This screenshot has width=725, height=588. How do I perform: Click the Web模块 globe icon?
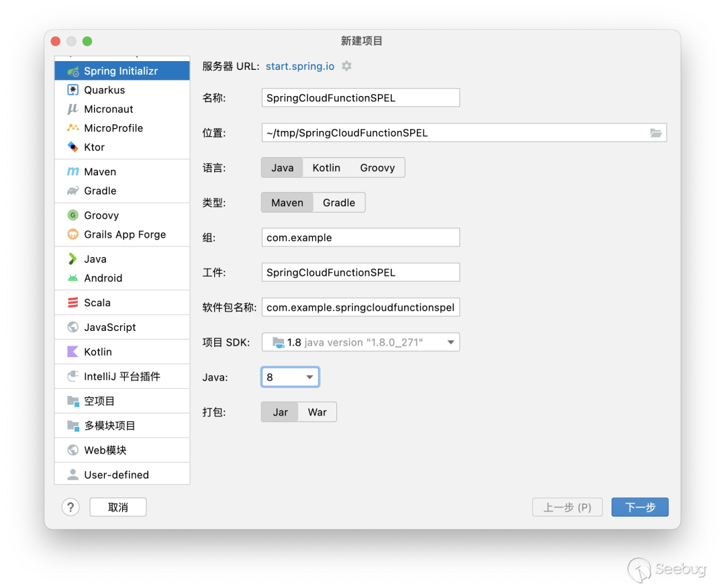coord(73,450)
